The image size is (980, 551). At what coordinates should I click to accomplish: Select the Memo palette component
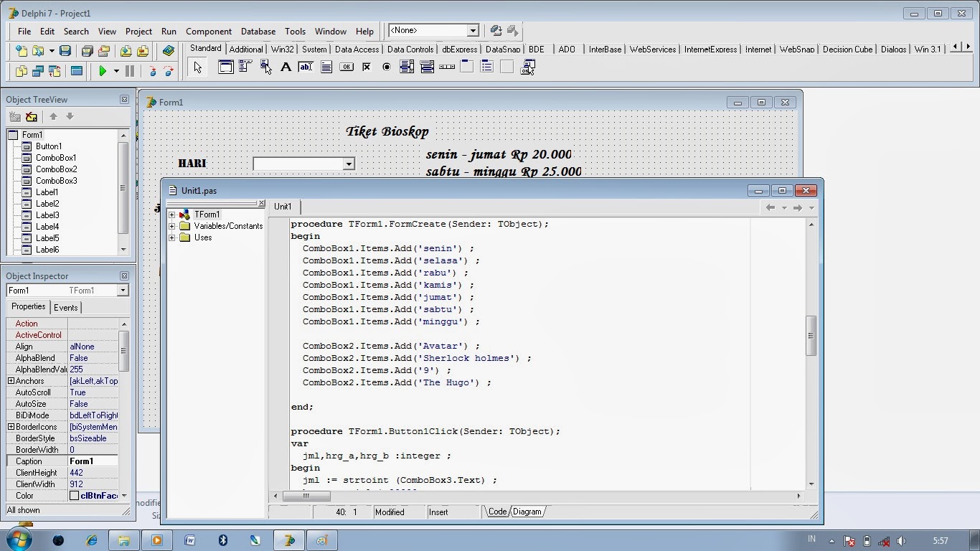click(x=326, y=67)
